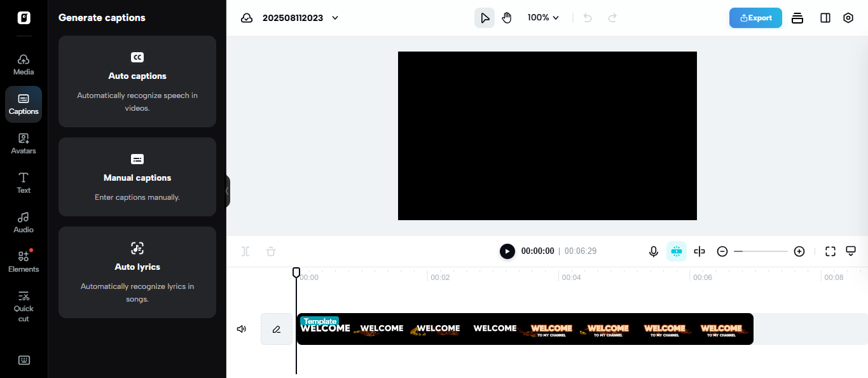
Task: Choose the Manual captions card
Action: tap(137, 177)
